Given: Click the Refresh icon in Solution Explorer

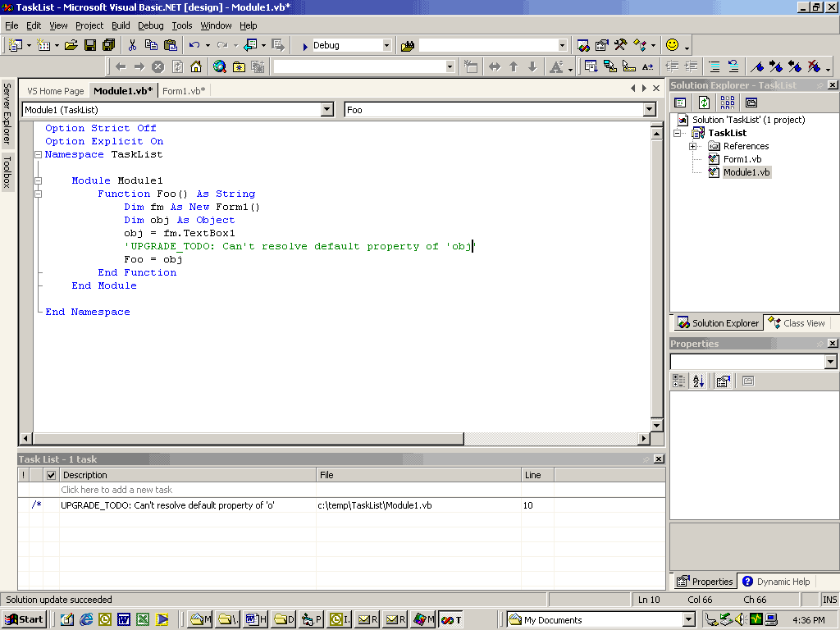Looking at the screenshot, I should [704, 103].
